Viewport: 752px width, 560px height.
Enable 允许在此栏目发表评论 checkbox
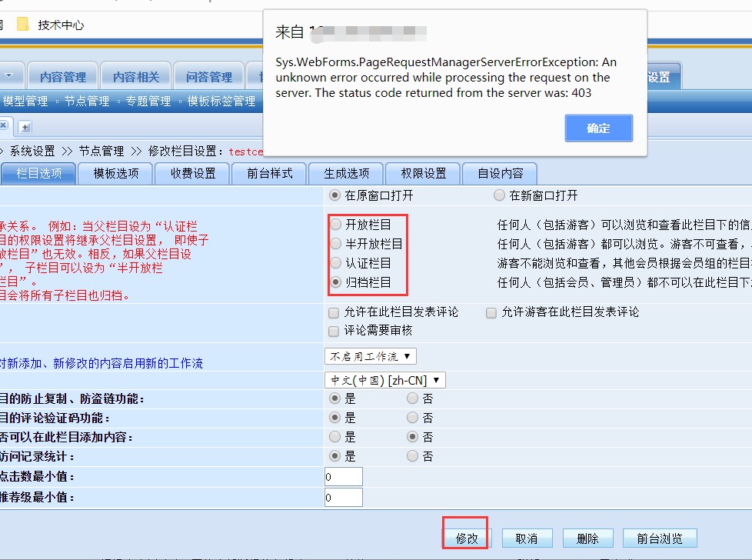point(334,312)
